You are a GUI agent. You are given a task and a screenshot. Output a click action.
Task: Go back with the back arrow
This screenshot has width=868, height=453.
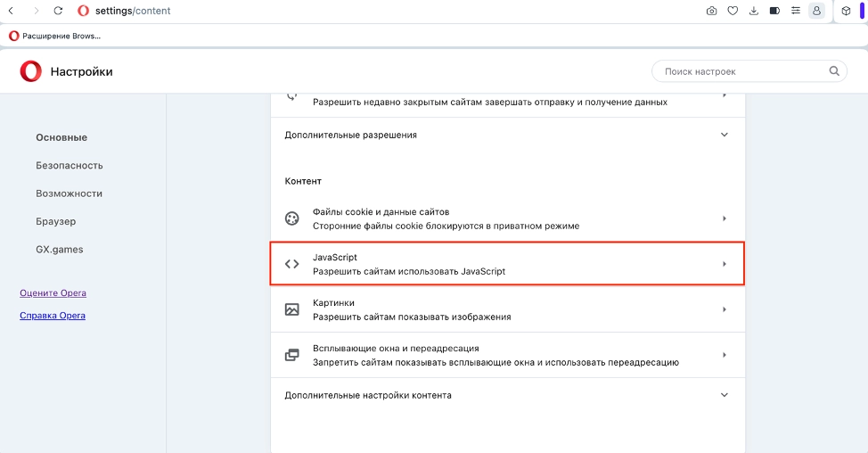(x=11, y=11)
